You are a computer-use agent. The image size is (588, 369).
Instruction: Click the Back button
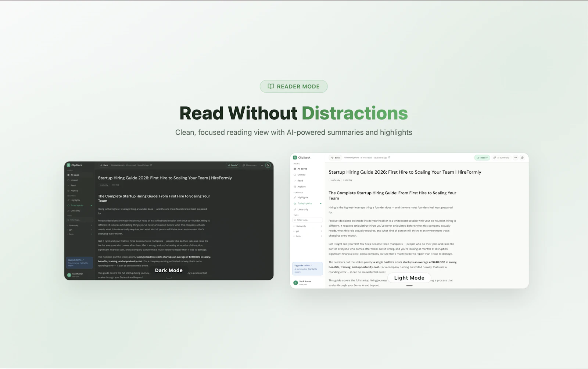[336, 157]
